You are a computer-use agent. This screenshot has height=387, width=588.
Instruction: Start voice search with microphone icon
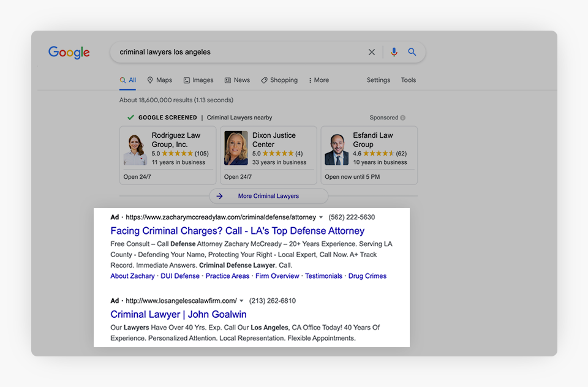coord(394,53)
